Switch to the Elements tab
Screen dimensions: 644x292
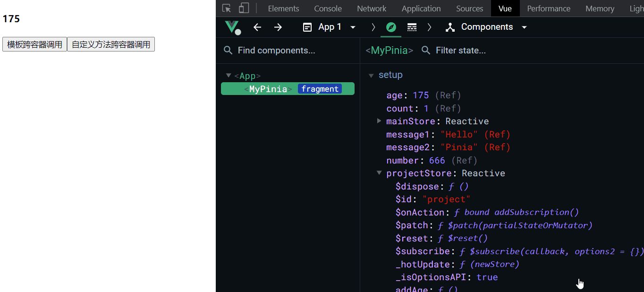[283, 9]
